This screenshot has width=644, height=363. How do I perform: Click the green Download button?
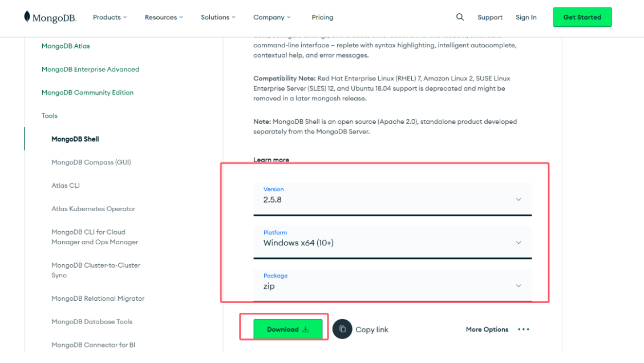pos(288,329)
